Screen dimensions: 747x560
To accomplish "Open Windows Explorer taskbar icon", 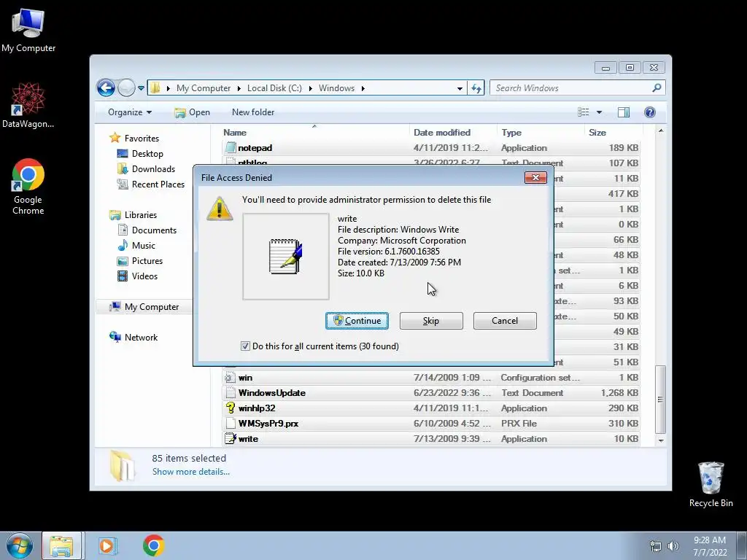I will (62, 545).
